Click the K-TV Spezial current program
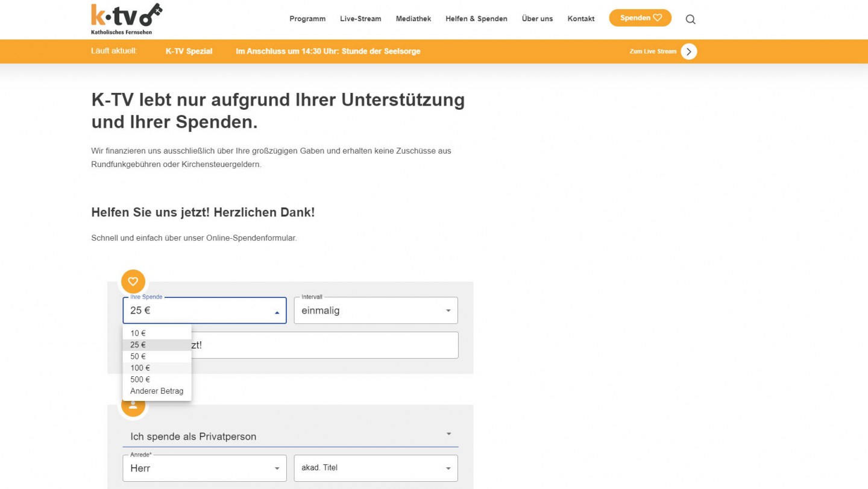The height and width of the screenshot is (489, 868). [x=189, y=51]
